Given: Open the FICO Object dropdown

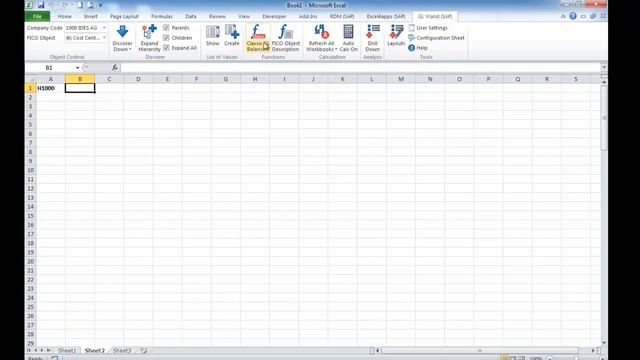Looking at the screenshot, I should tap(104, 38).
